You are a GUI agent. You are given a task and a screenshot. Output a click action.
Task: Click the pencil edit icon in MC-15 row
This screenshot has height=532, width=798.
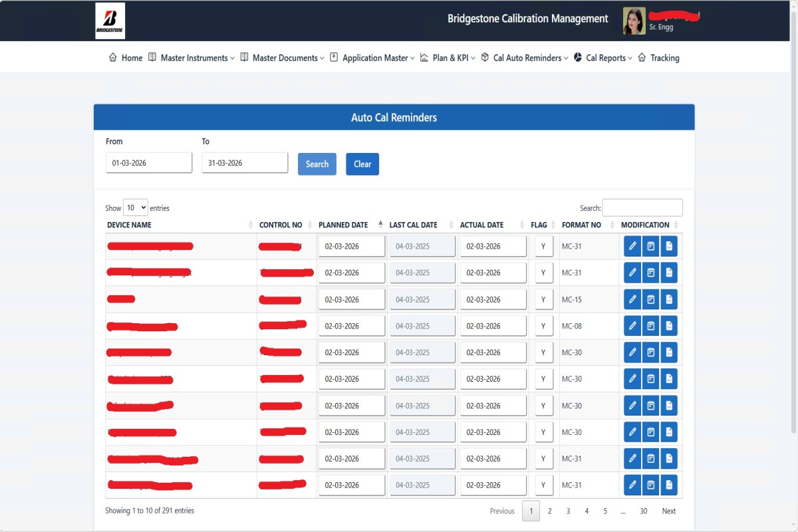[632, 299]
